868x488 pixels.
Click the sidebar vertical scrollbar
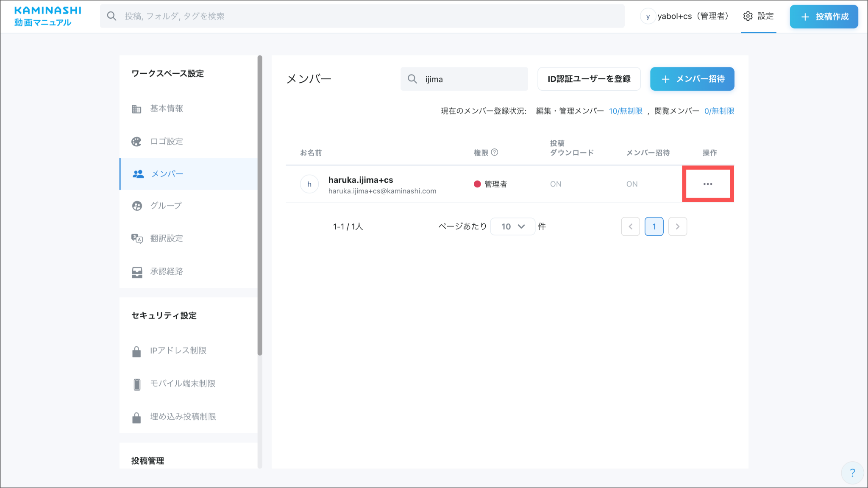[260, 205]
